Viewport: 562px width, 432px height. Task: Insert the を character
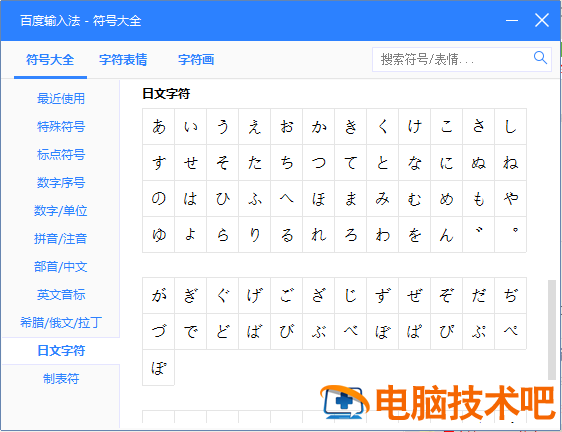click(x=415, y=234)
